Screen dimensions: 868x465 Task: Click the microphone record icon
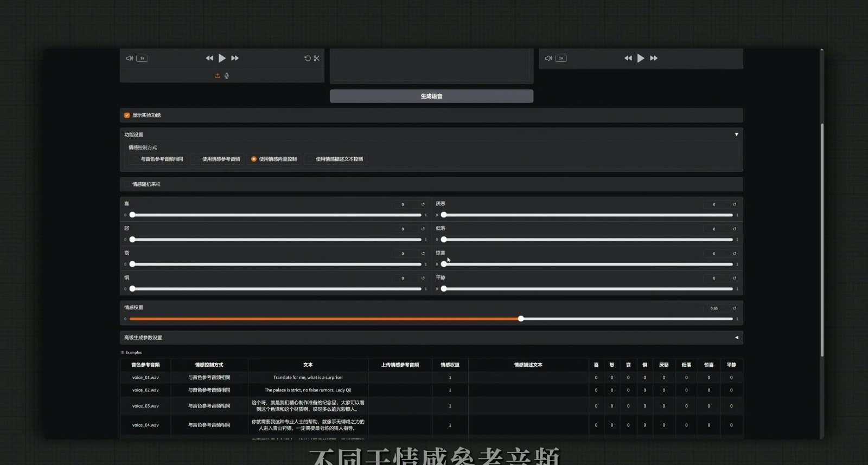227,76
